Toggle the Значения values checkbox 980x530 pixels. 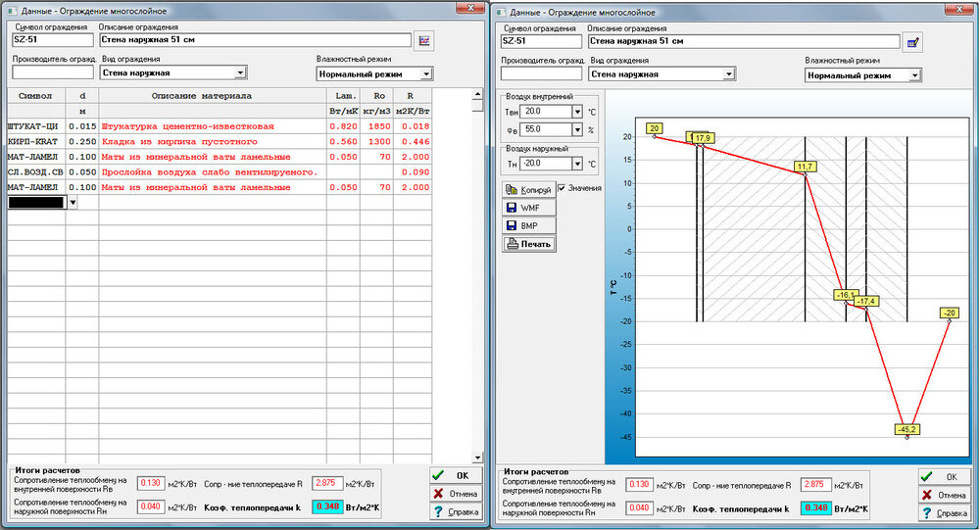click(563, 188)
